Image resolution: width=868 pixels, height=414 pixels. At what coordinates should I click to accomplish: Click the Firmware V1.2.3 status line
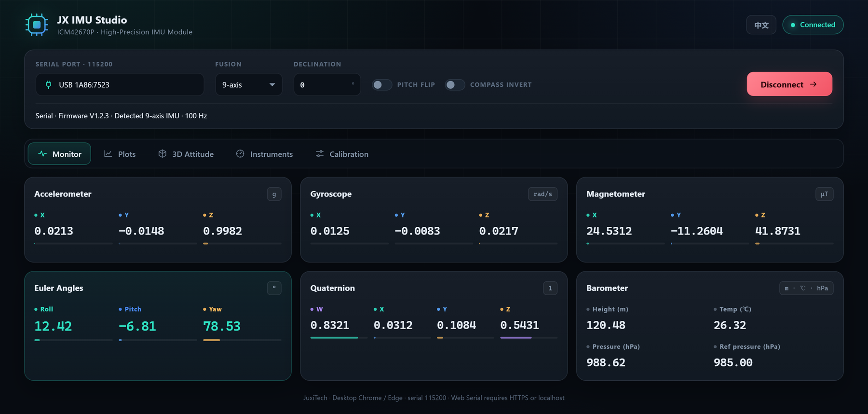pos(121,116)
